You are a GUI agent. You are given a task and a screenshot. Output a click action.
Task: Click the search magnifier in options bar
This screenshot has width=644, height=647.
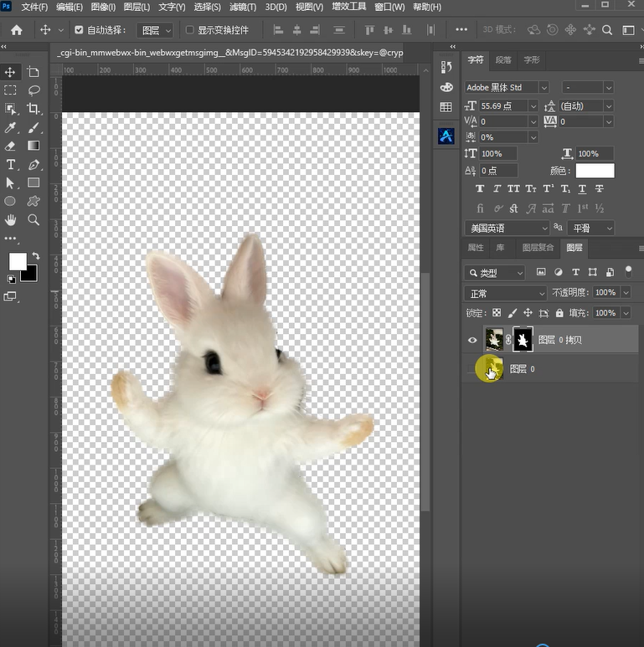click(x=607, y=29)
